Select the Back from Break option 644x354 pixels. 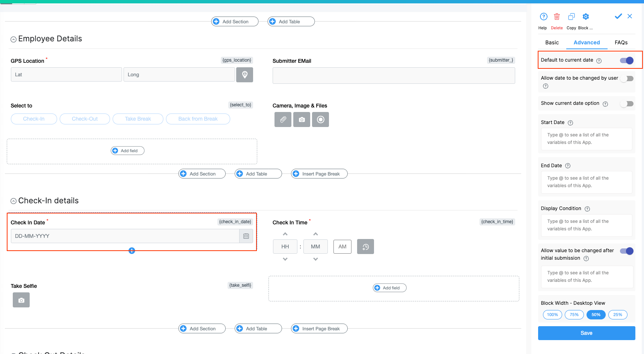[x=198, y=119]
